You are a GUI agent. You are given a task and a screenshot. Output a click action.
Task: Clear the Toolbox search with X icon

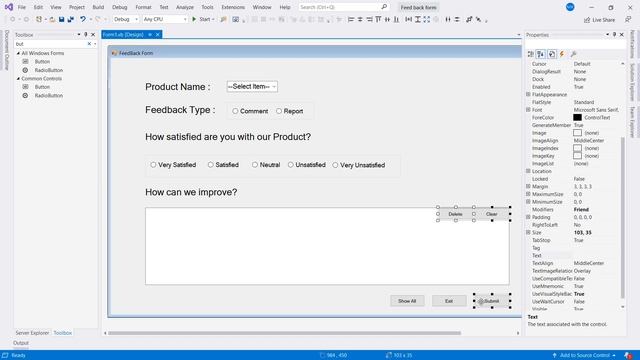pos(89,44)
